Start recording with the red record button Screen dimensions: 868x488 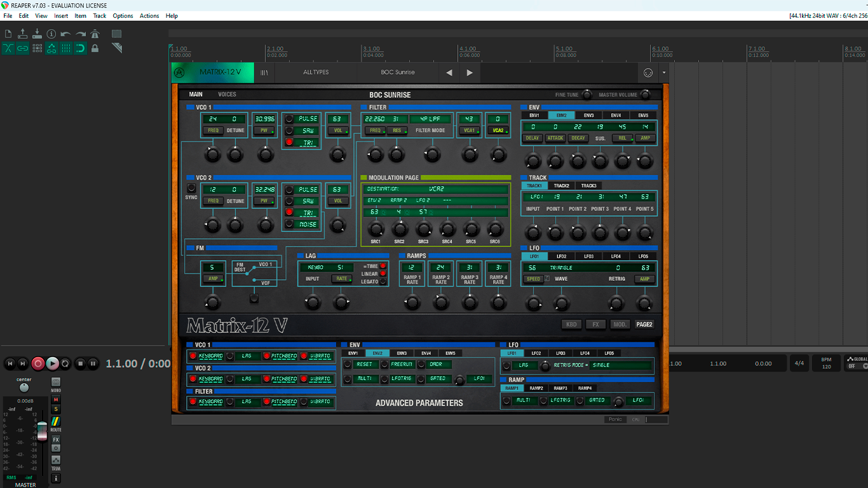(38, 363)
